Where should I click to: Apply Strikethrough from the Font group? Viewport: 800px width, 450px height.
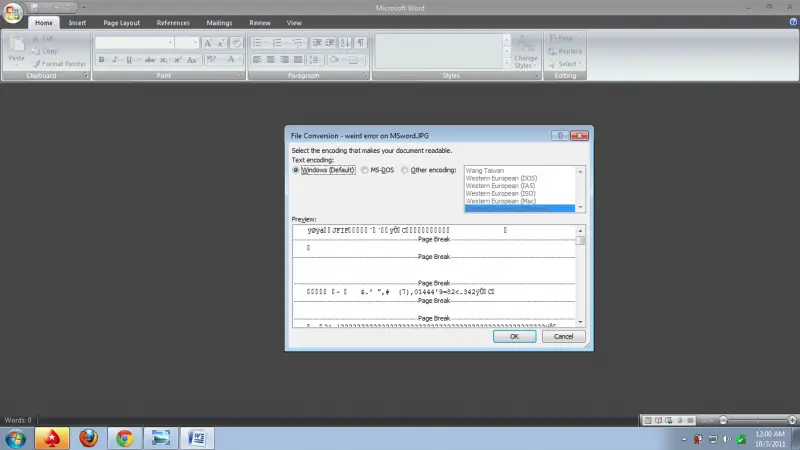149,60
